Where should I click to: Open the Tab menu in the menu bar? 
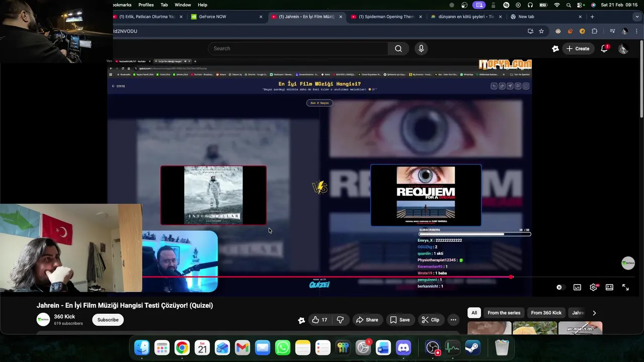point(164,5)
